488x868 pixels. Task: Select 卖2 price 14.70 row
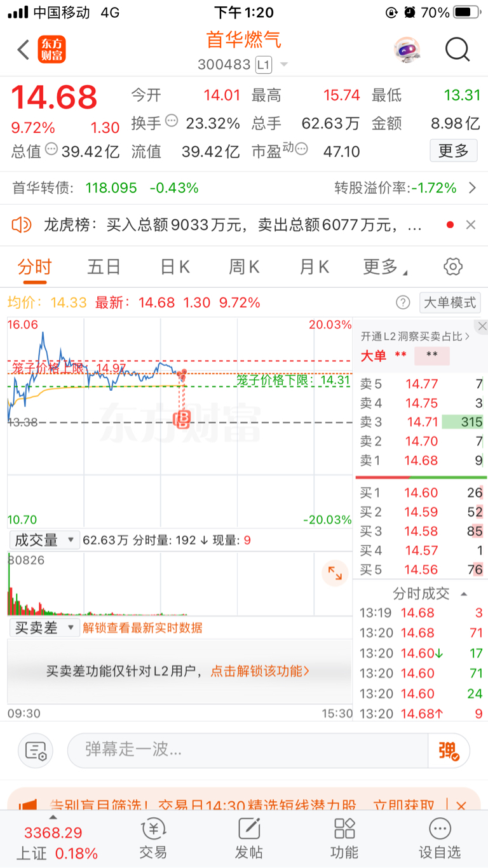[x=421, y=441]
